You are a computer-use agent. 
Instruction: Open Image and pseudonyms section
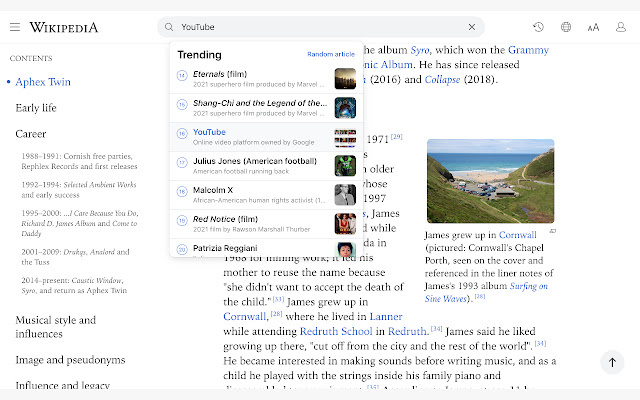coord(70,359)
